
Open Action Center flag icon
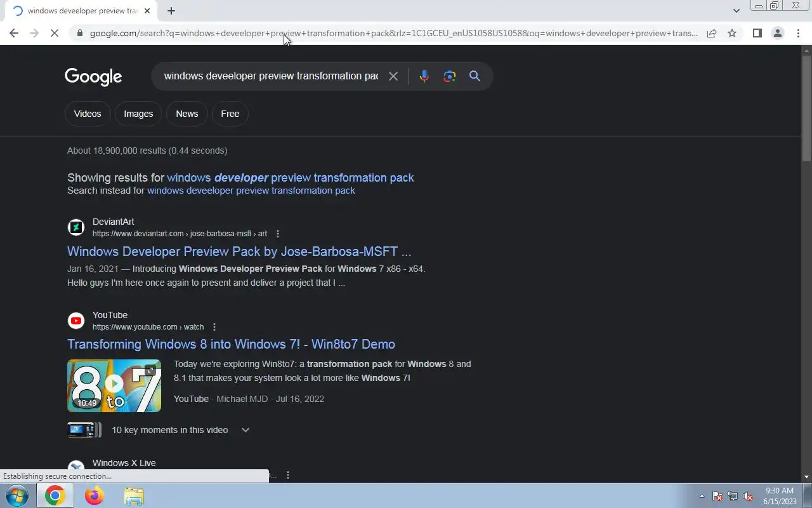tap(717, 496)
